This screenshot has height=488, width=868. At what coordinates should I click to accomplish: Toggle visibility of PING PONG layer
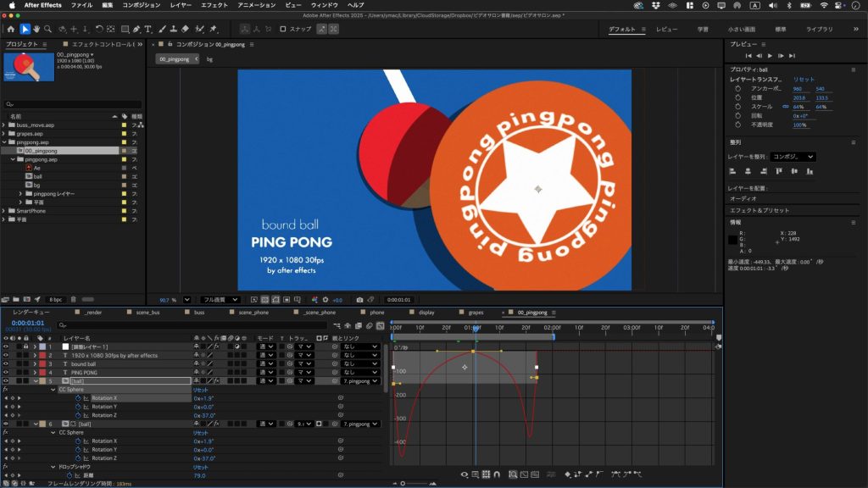5,373
